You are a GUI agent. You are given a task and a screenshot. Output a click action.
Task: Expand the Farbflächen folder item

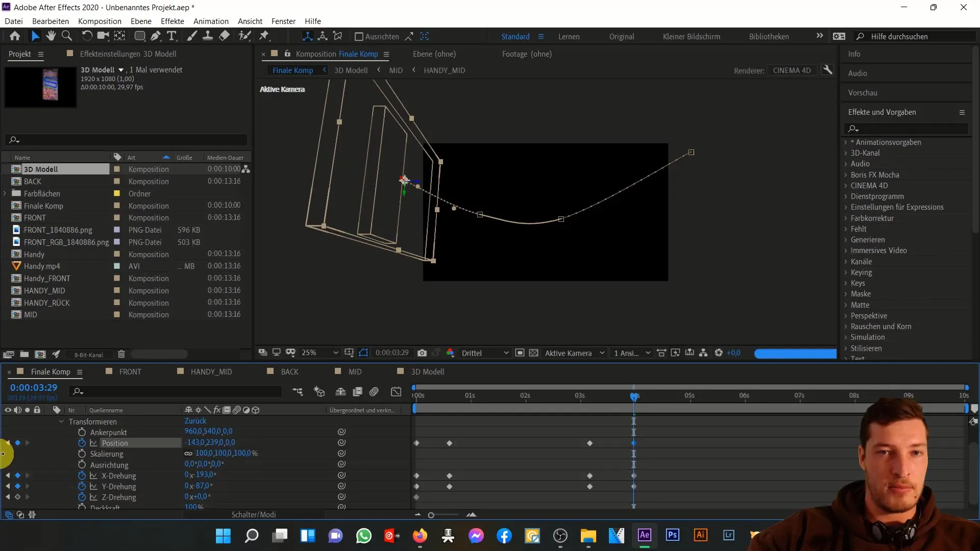pyautogui.click(x=6, y=194)
